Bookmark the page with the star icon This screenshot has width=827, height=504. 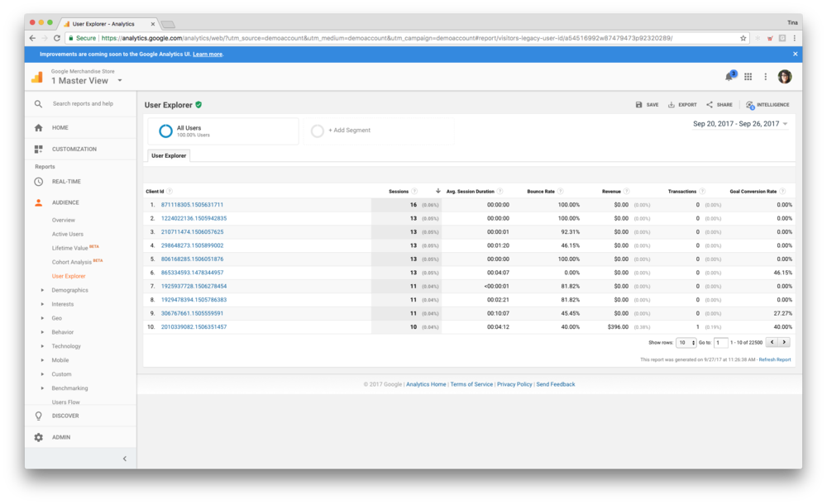(743, 38)
